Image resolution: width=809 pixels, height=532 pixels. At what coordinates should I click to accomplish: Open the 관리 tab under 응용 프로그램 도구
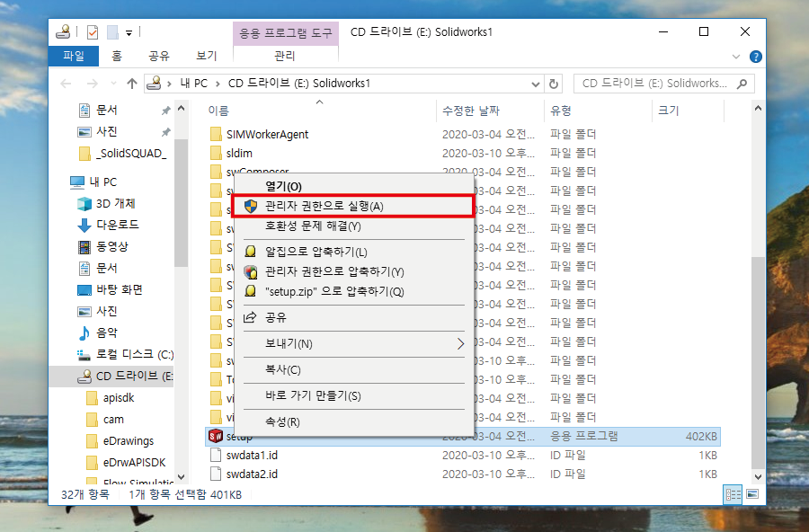click(x=285, y=56)
